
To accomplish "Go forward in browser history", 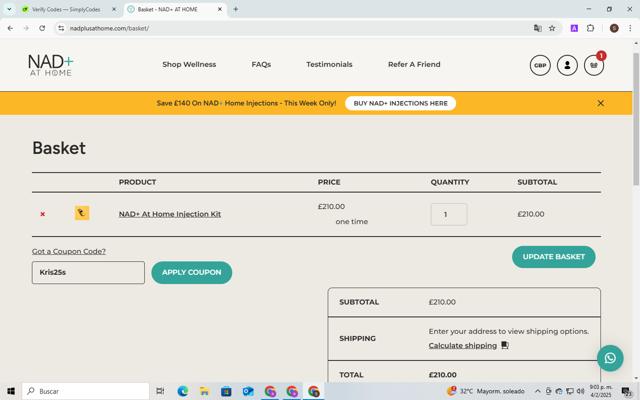I will 26,28.
